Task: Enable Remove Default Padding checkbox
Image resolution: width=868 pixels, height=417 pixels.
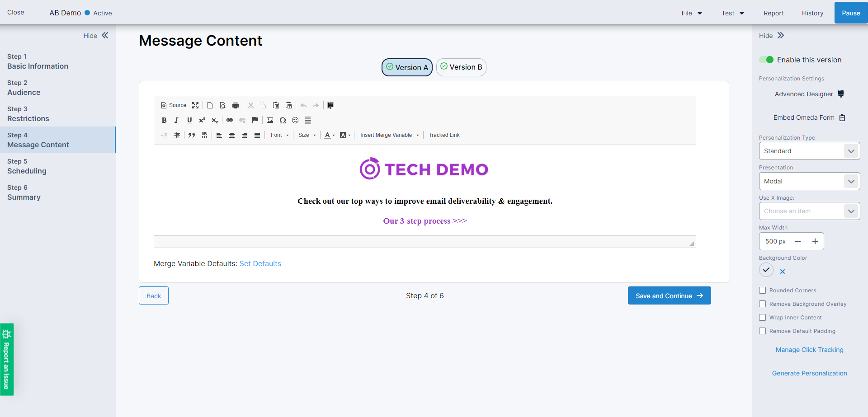Action: pos(763,331)
